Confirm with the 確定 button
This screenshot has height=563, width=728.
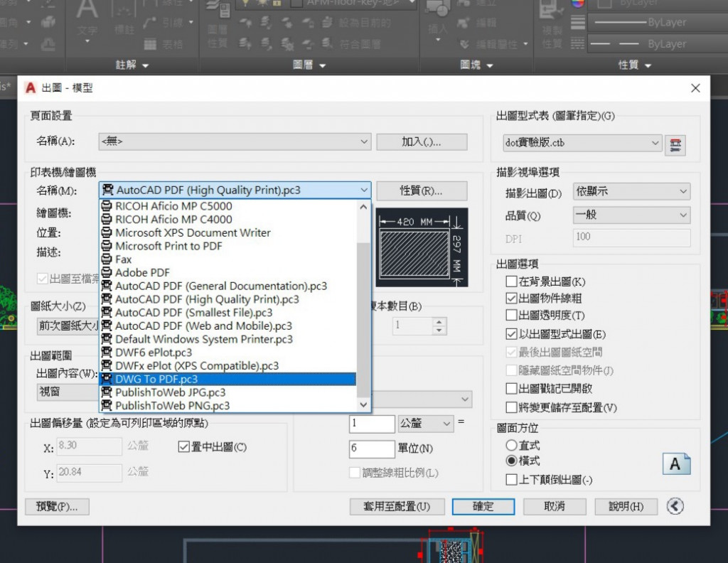(483, 506)
